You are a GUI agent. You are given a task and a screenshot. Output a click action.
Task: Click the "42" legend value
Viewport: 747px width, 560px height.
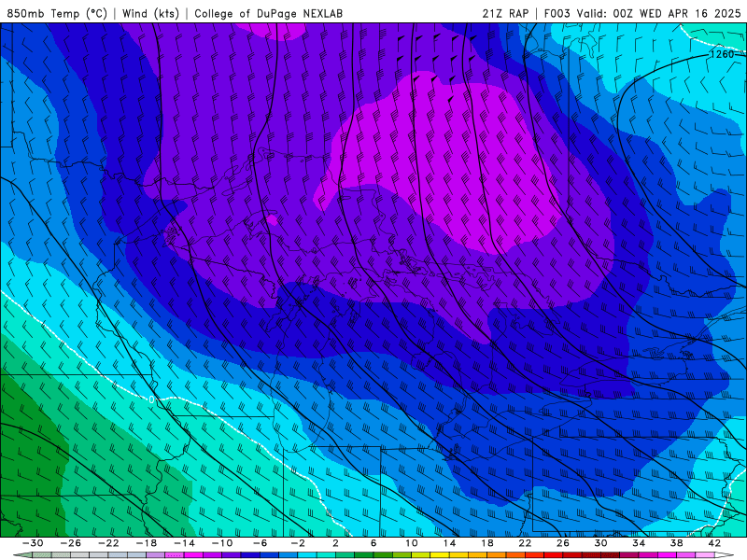pos(714,543)
